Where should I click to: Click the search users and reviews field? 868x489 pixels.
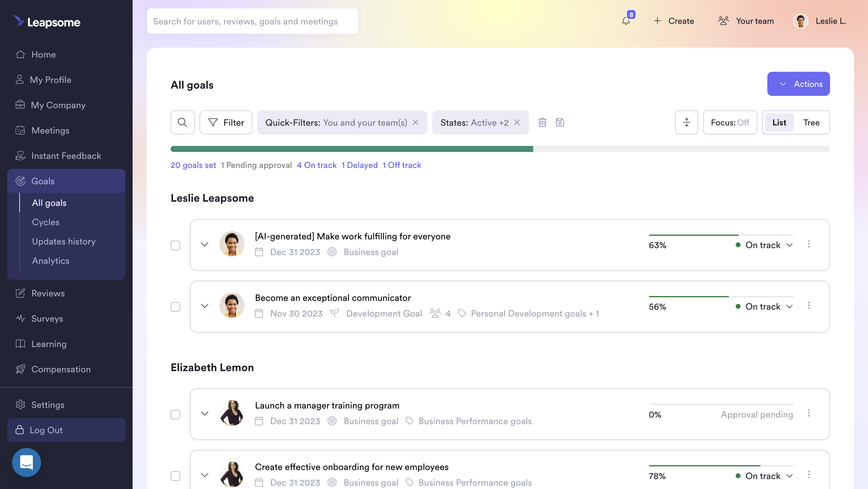[252, 21]
